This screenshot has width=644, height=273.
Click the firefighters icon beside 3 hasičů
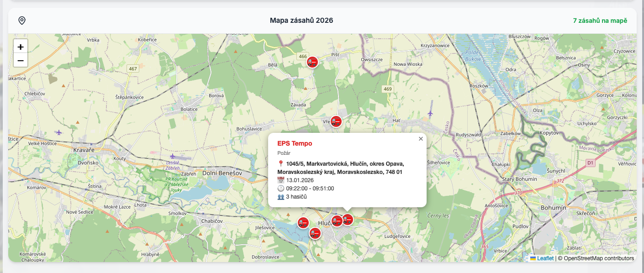pos(281,196)
